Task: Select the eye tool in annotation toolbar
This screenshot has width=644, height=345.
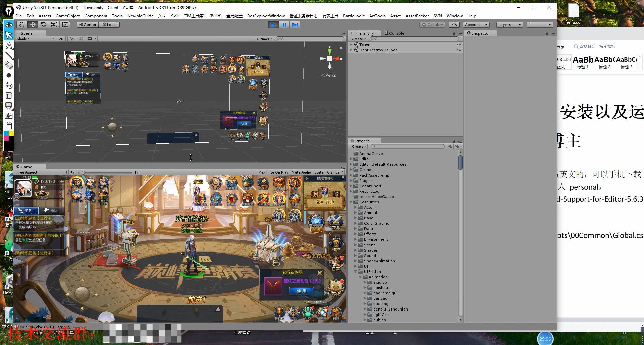Action: pos(9,25)
